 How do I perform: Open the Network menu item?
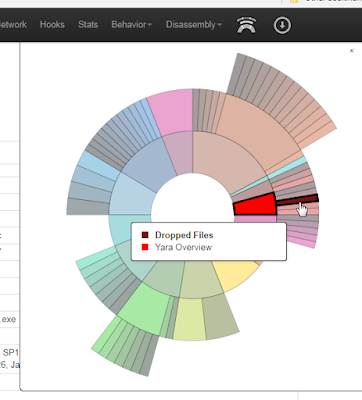tap(13, 25)
